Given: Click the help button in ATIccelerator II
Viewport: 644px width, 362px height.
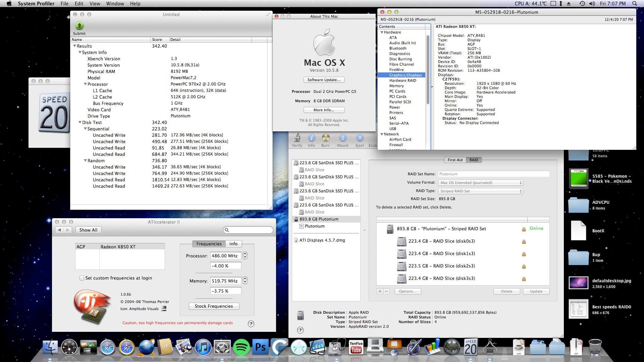Looking at the screenshot, I should point(251,323).
